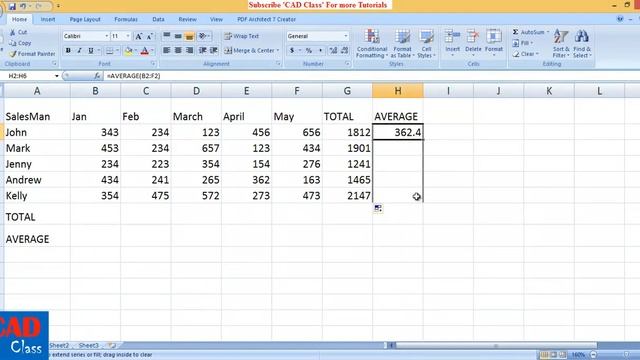640x360 pixels.
Task: Click Decrease Indent icon
Action: 202,51
